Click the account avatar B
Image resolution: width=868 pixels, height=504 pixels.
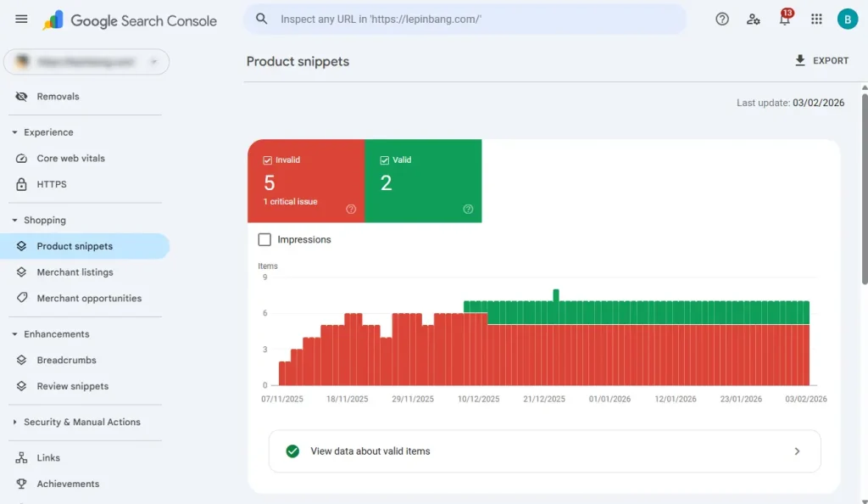pyautogui.click(x=847, y=20)
